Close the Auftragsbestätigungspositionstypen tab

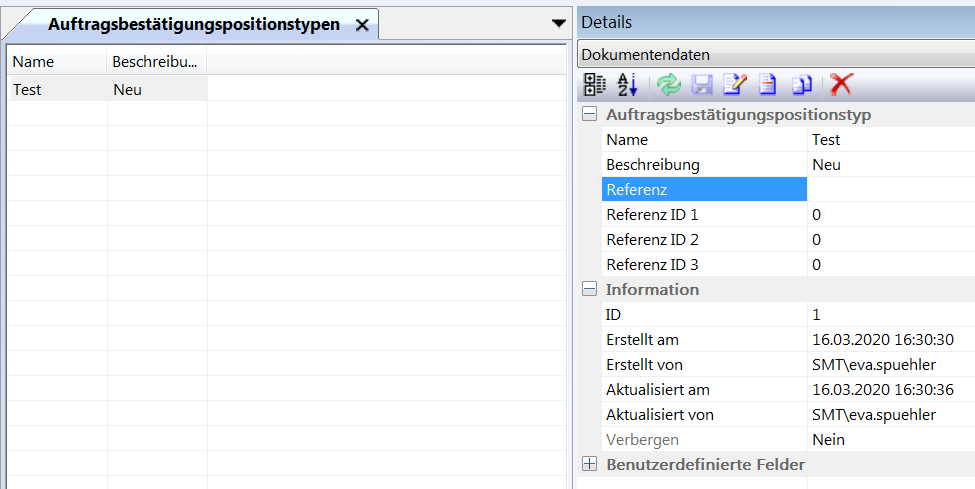coord(362,25)
